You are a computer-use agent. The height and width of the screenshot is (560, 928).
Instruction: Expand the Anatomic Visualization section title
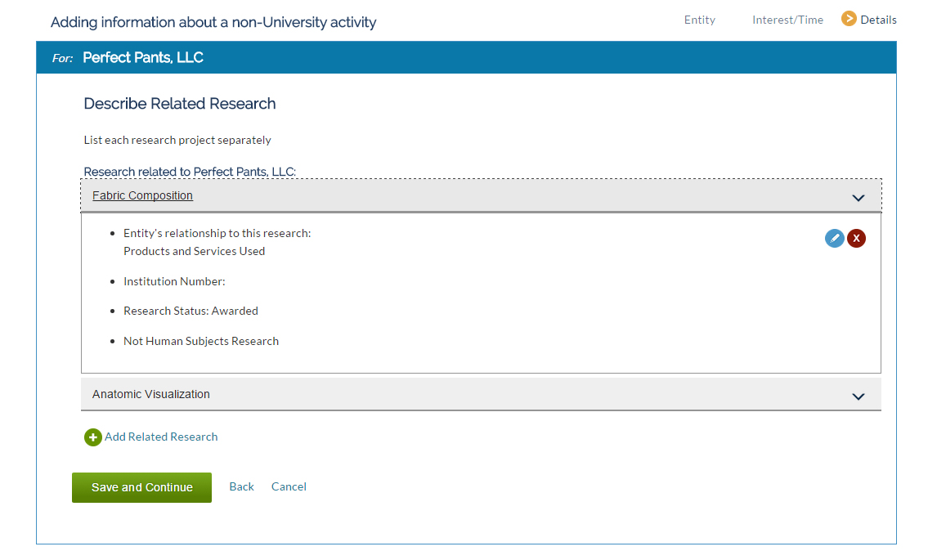tap(151, 394)
